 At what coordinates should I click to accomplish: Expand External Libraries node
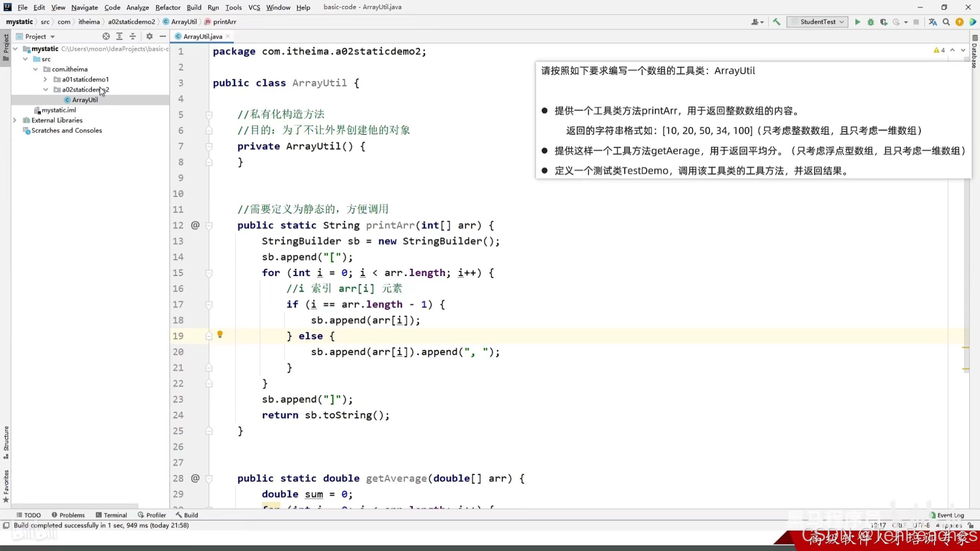coord(15,120)
